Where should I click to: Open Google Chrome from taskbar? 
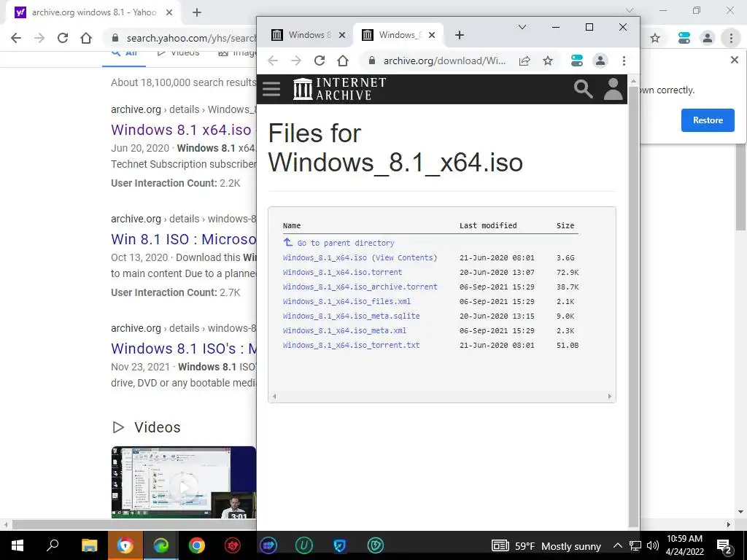196,545
